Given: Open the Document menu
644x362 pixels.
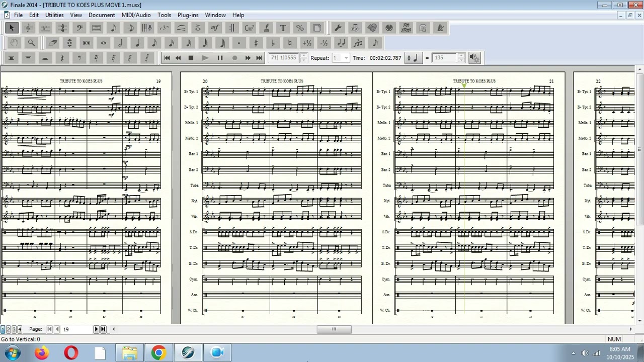Looking at the screenshot, I should (102, 15).
